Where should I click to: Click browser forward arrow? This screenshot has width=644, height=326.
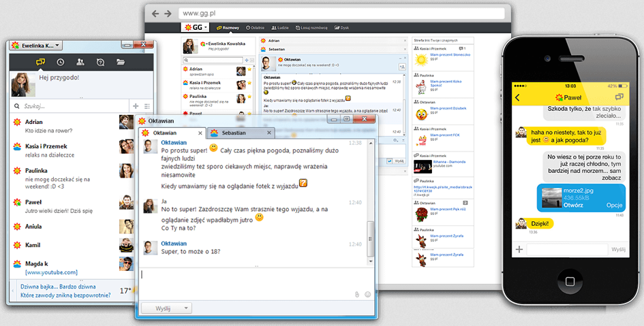tap(168, 14)
